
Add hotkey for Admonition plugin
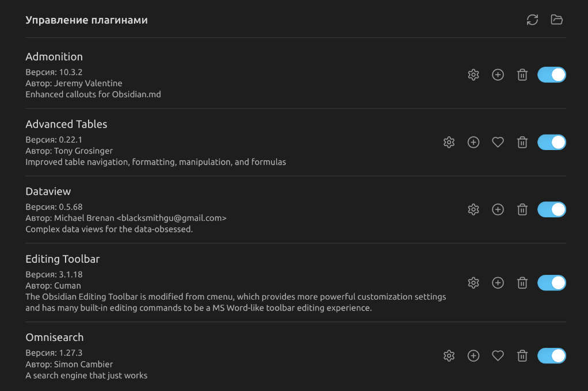(x=498, y=75)
